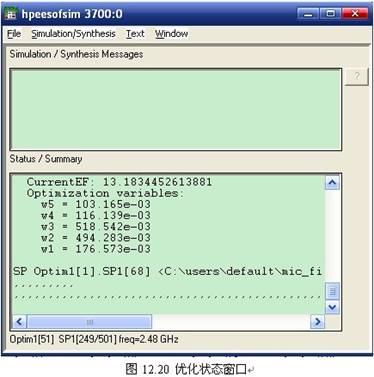Click the 'Optimization variables:' line
Screen dimensions: 374x377
pos(105,193)
